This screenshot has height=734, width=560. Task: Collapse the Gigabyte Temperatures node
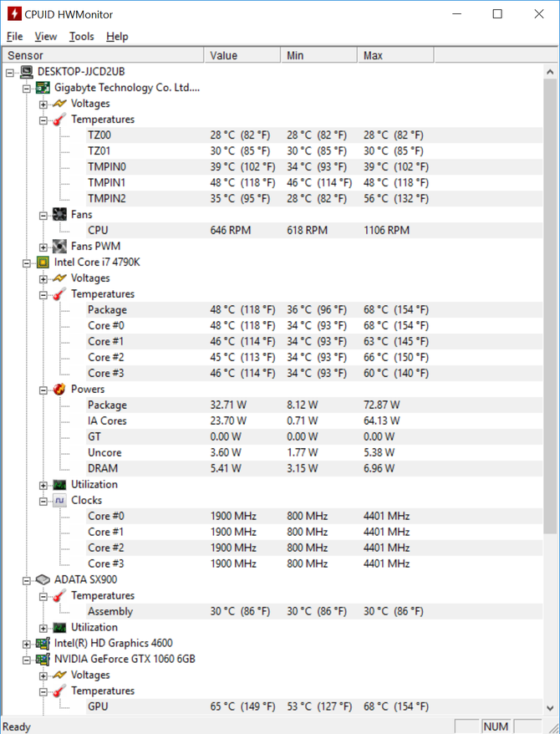(43, 120)
